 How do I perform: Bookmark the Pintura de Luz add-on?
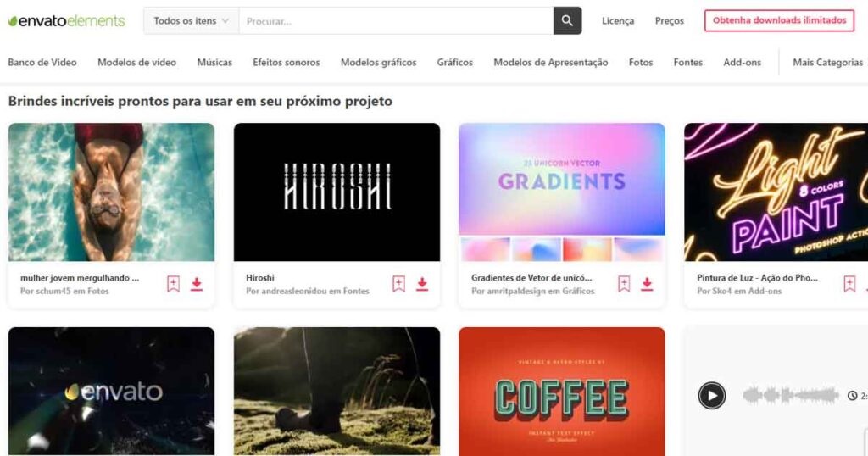tap(849, 284)
